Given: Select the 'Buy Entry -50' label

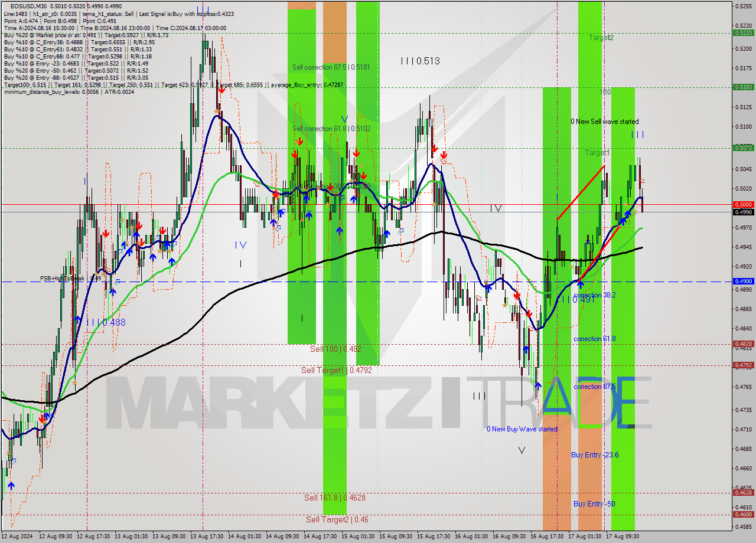Looking at the screenshot, I should tap(594, 504).
